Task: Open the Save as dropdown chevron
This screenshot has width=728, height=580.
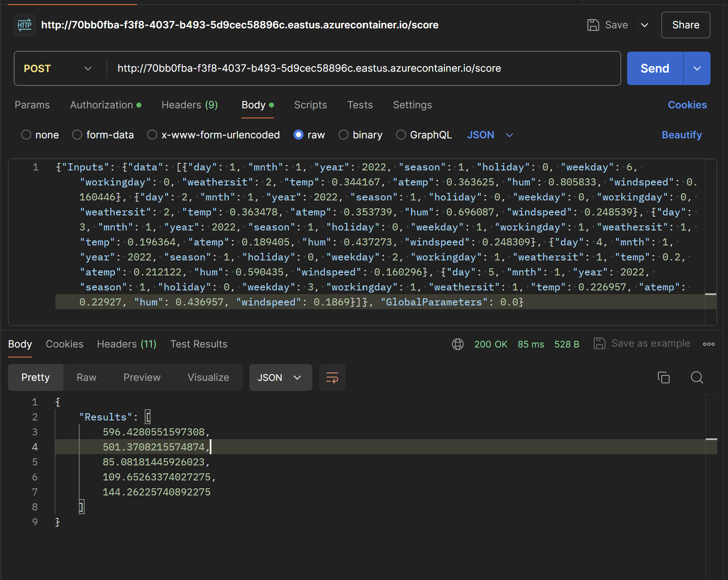Action: [644, 25]
